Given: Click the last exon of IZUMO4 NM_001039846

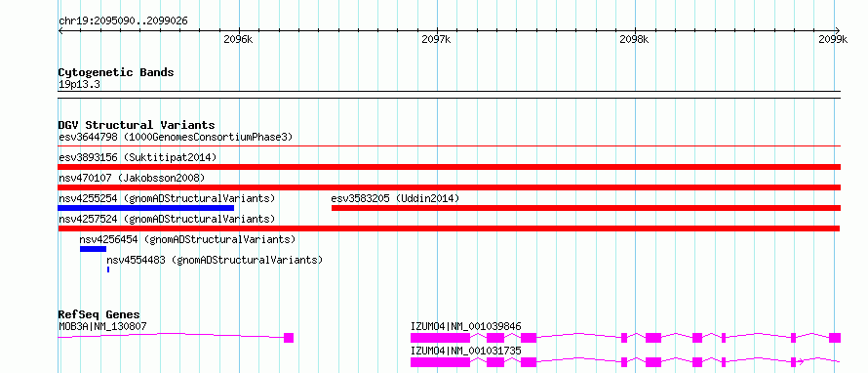Looking at the screenshot, I should (835, 338).
